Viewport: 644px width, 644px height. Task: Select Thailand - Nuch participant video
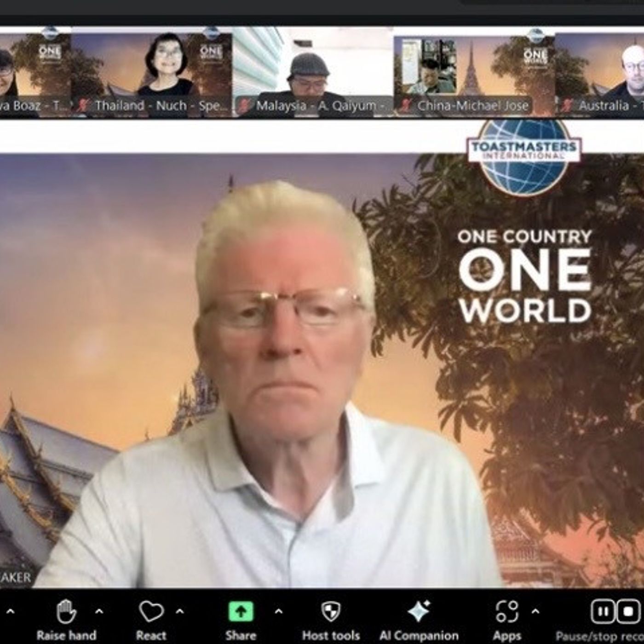point(152,73)
